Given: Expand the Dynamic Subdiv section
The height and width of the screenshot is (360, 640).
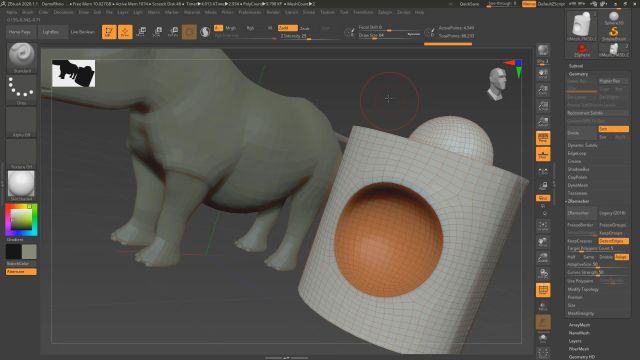Looking at the screenshot, I should 582,145.
